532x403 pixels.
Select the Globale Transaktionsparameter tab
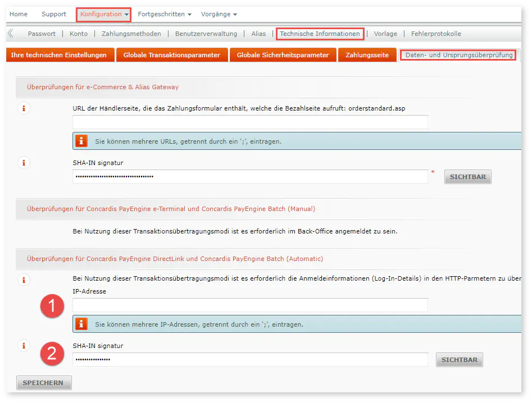tap(171, 55)
